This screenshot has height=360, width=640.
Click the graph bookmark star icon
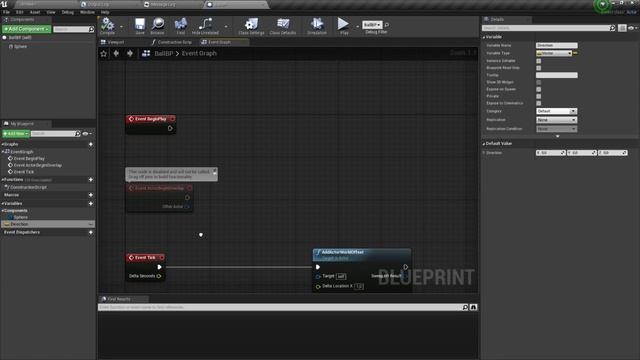[104, 53]
